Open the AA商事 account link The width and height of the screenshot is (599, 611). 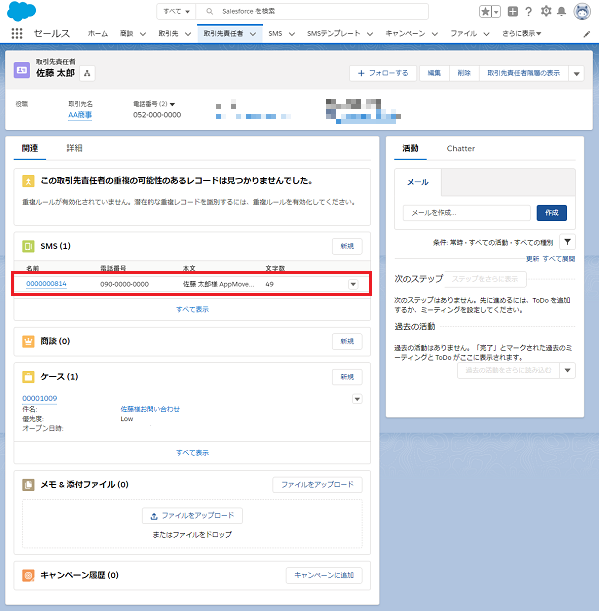80,115
